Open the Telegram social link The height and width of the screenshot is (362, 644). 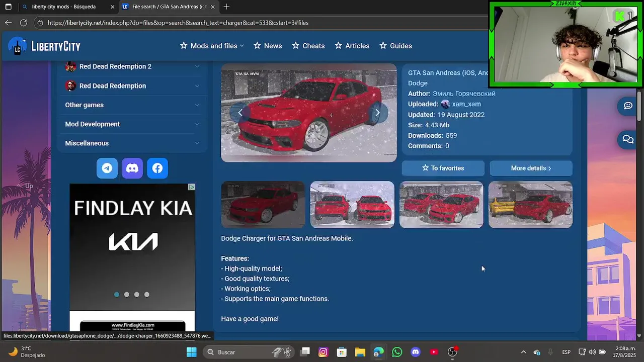pos(107,168)
